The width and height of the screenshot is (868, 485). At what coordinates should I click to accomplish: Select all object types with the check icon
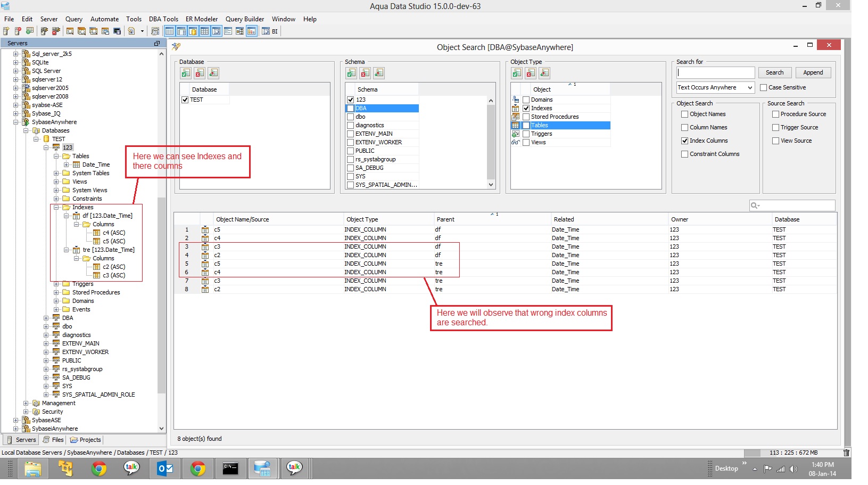point(517,73)
